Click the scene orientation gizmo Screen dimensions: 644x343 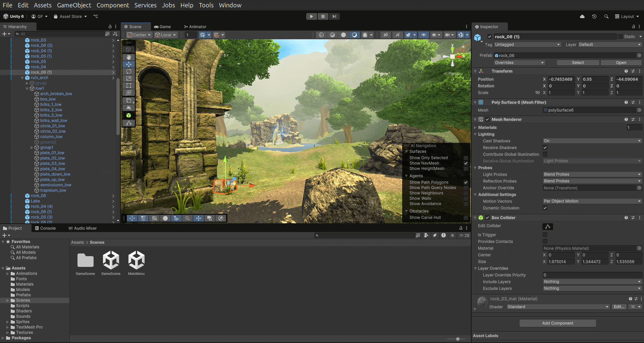pos(452,57)
